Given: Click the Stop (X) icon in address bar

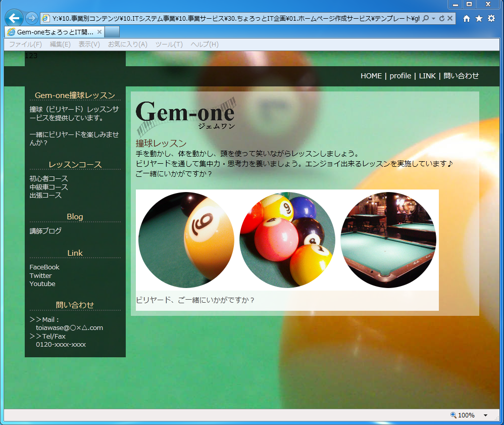Looking at the screenshot, I should pos(450,19).
